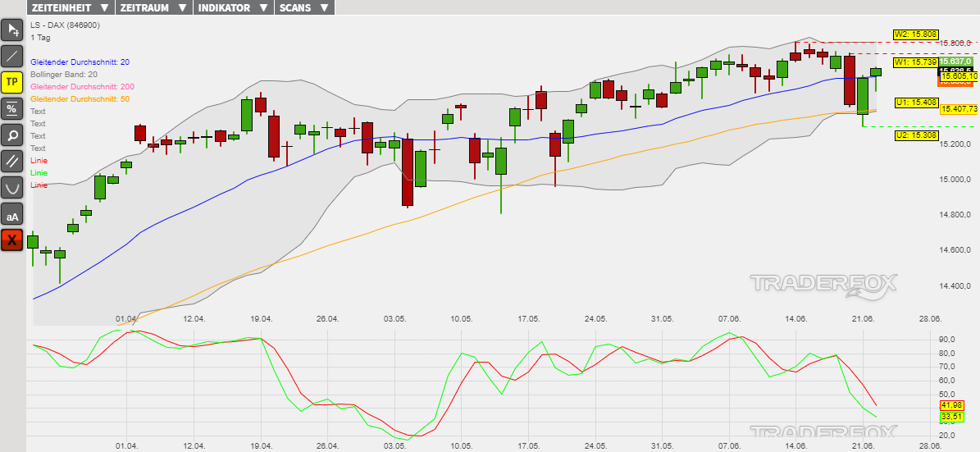Click the Gleitender Durchschnitt: 20 legend entry

(x=80, y=62)
